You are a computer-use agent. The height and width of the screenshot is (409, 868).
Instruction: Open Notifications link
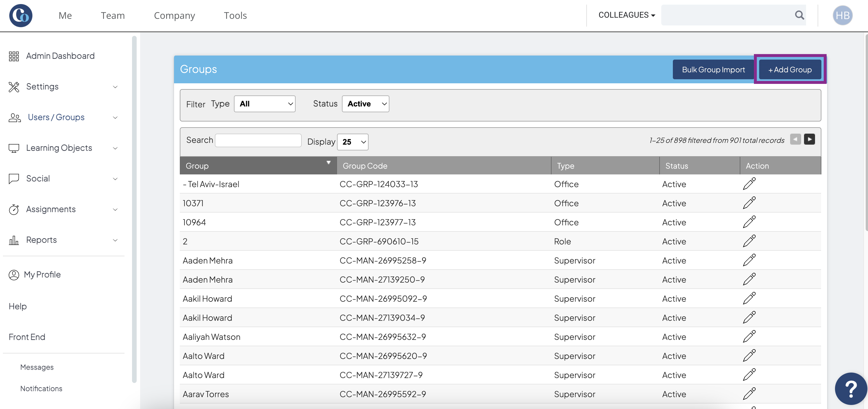tap(41, 388)
